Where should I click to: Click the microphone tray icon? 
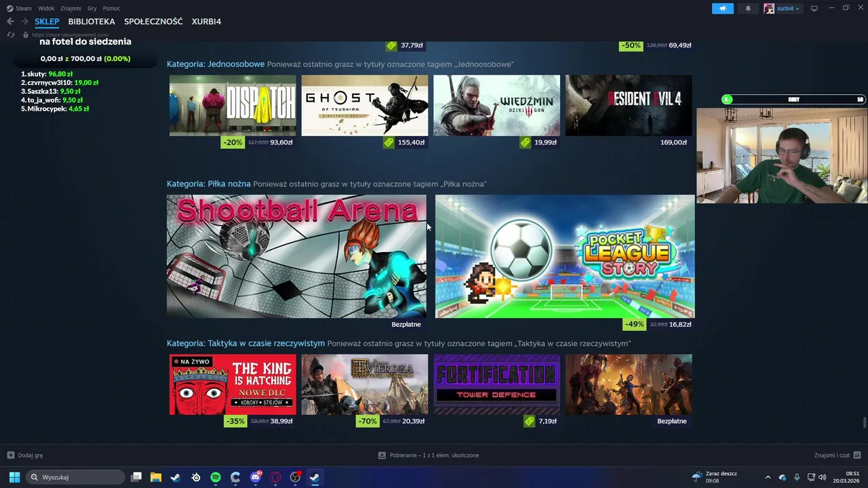click(797, 477)
